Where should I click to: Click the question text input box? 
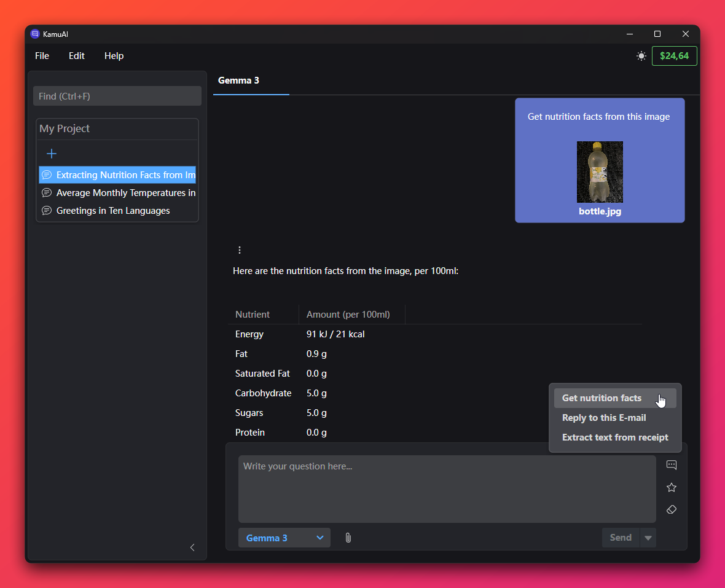(x=447, y=489)
